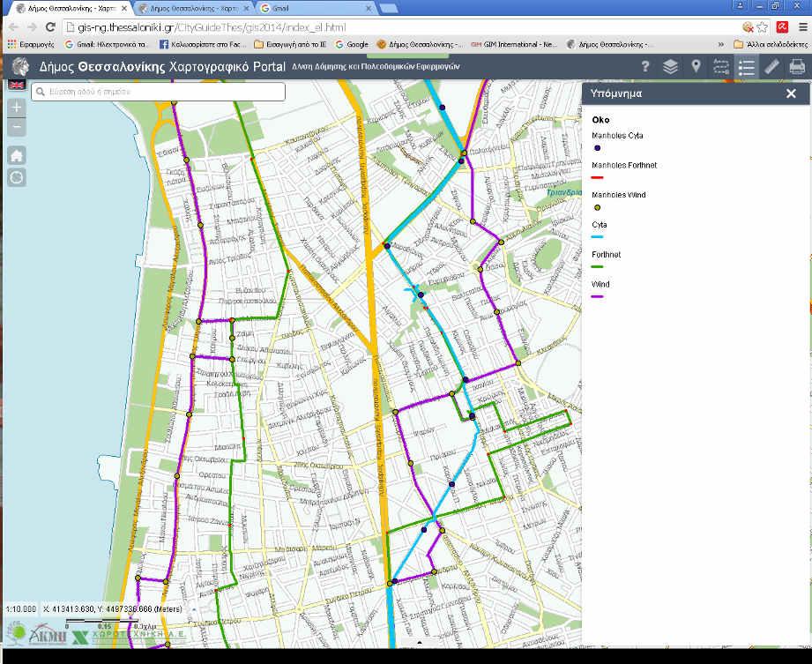812x664 pixels.
Task: Switch language with the UK flag icon
Action: coord(17,85)
